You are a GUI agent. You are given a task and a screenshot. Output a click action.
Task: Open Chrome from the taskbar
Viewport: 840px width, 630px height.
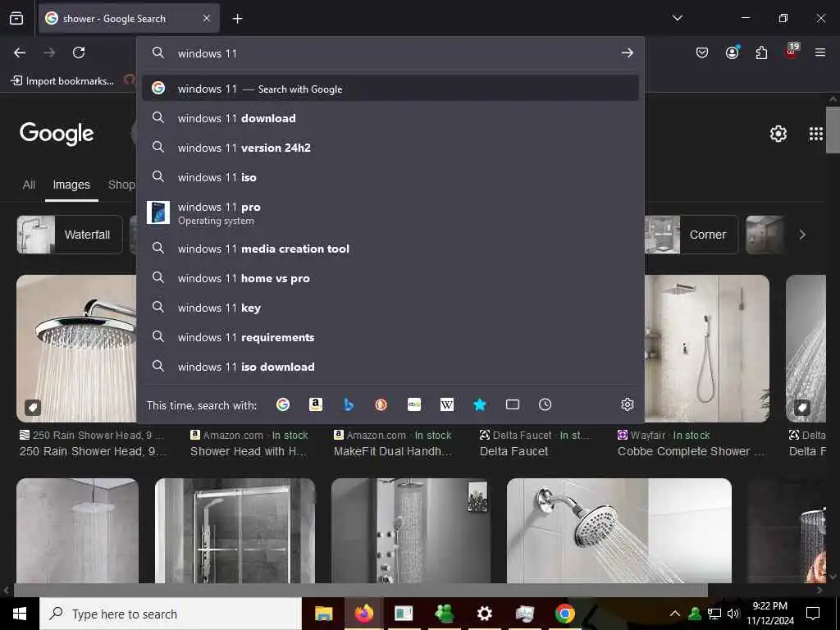[564, 614]
